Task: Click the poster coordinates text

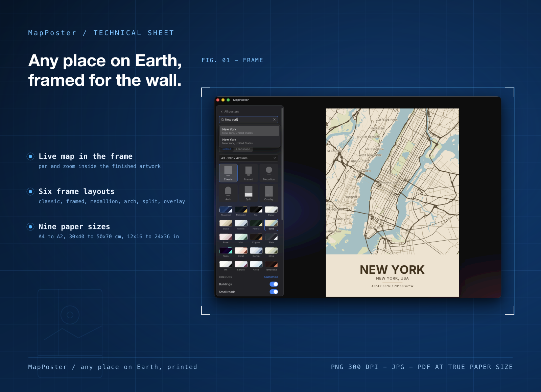Action: pos(392,286)
